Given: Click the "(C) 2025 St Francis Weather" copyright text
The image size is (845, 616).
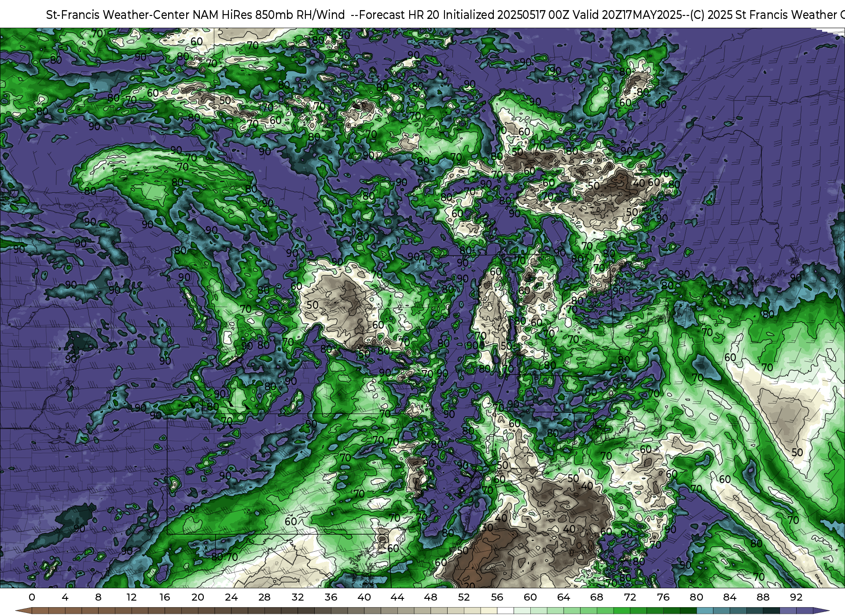Looking at the screenshot, I should [x=764, y=15].
